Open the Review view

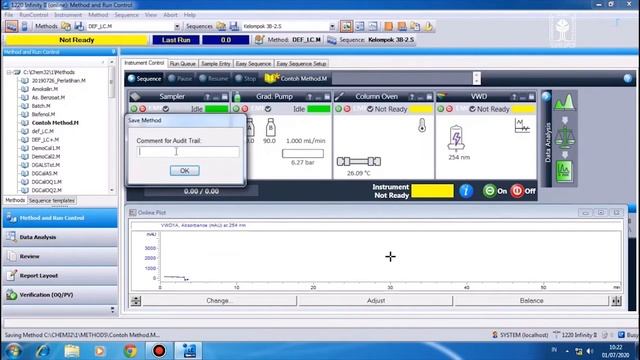pos(60,256)
